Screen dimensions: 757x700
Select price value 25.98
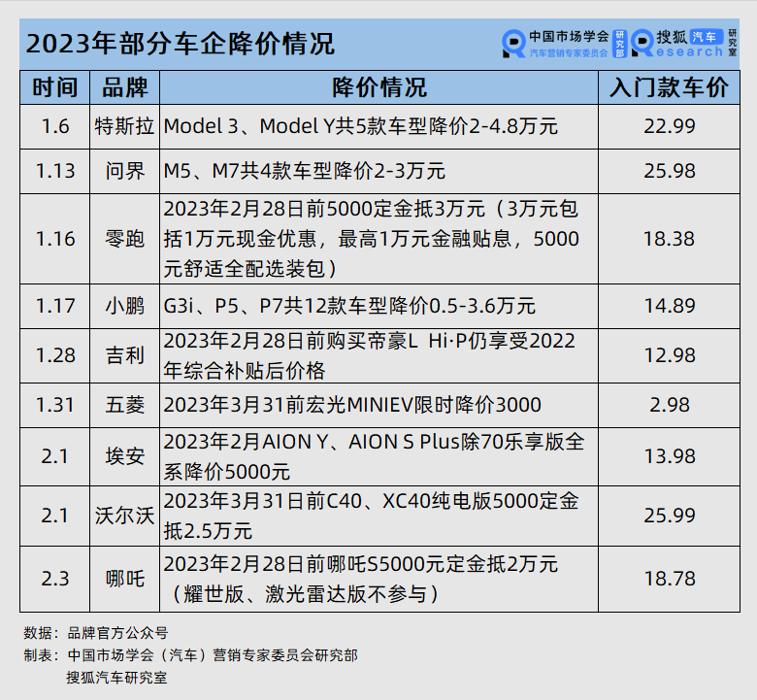pos(669,171)
